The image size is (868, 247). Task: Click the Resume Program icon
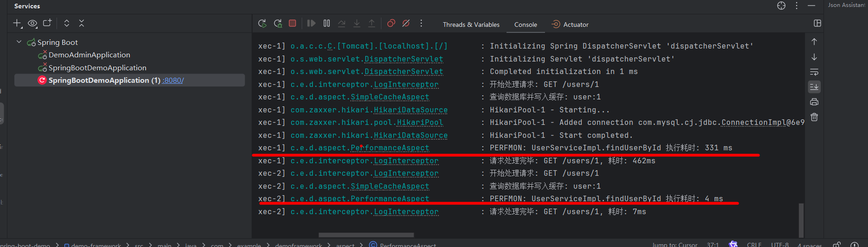pos(311,24)
